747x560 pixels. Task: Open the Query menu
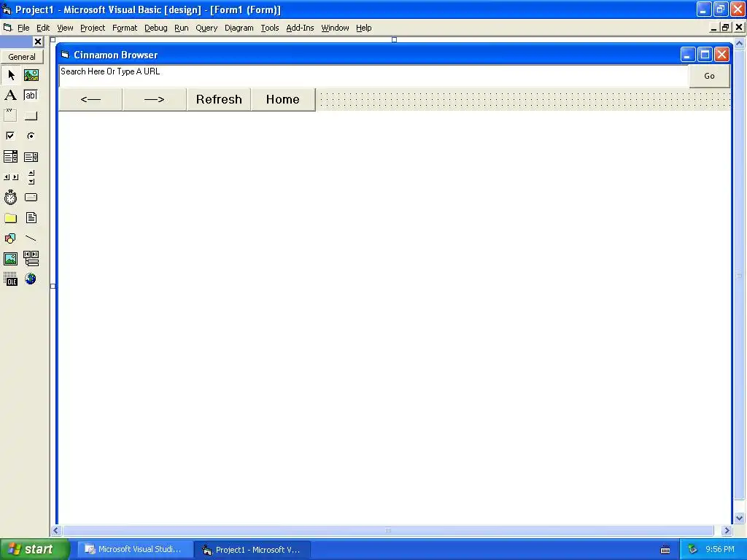coord(206,28)
